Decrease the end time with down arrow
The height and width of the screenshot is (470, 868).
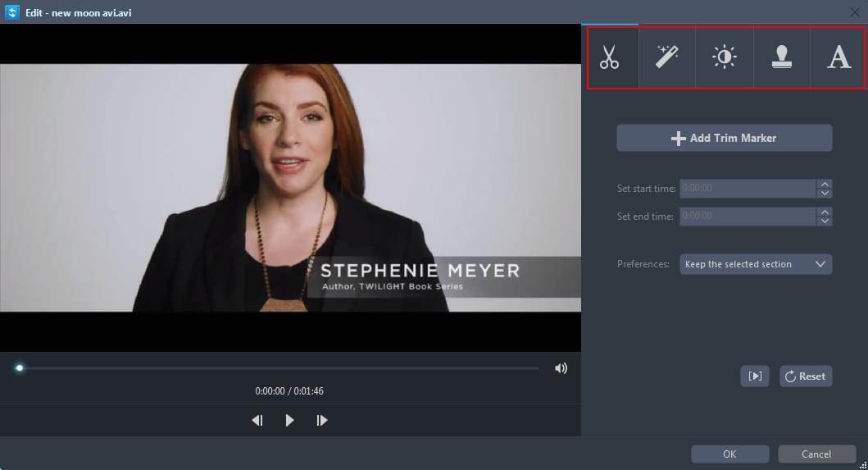(x=825, y=221)
